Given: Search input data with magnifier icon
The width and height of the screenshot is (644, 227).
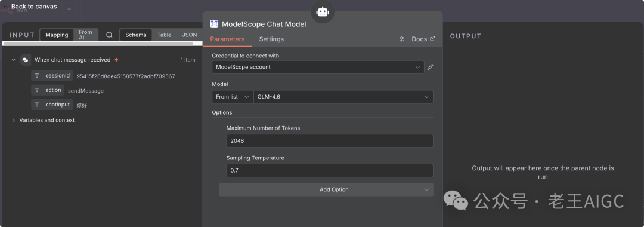Looking at the screenshot, I should point(109,35).
